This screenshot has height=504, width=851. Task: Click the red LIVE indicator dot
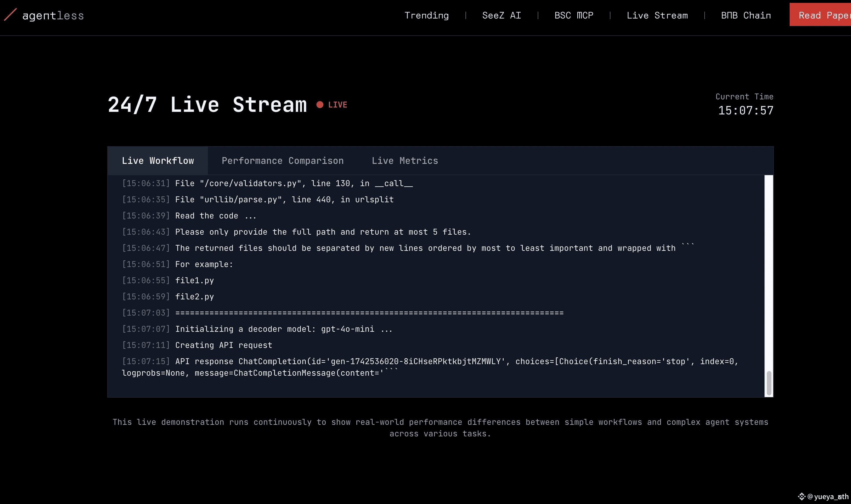(319, 105)
